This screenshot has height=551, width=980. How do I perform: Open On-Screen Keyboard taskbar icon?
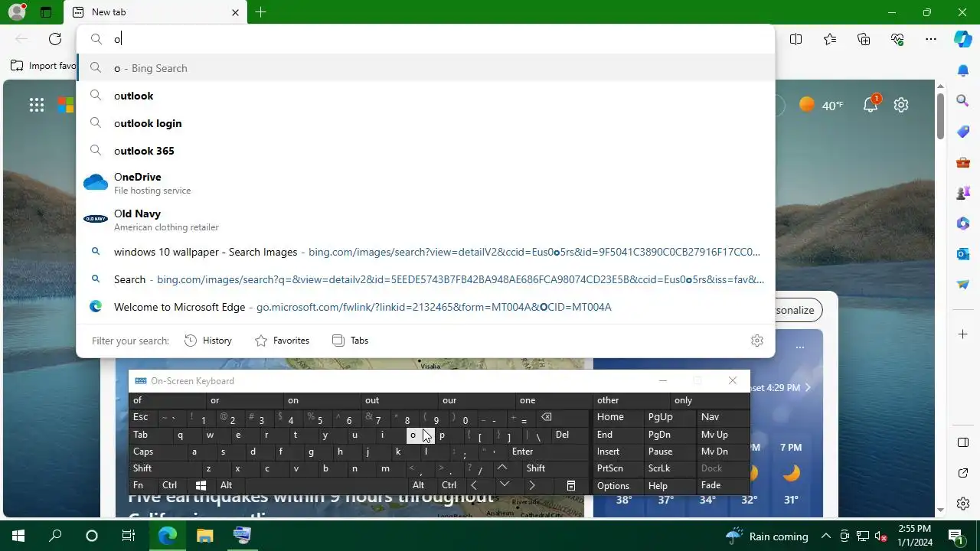coord(242,536)
